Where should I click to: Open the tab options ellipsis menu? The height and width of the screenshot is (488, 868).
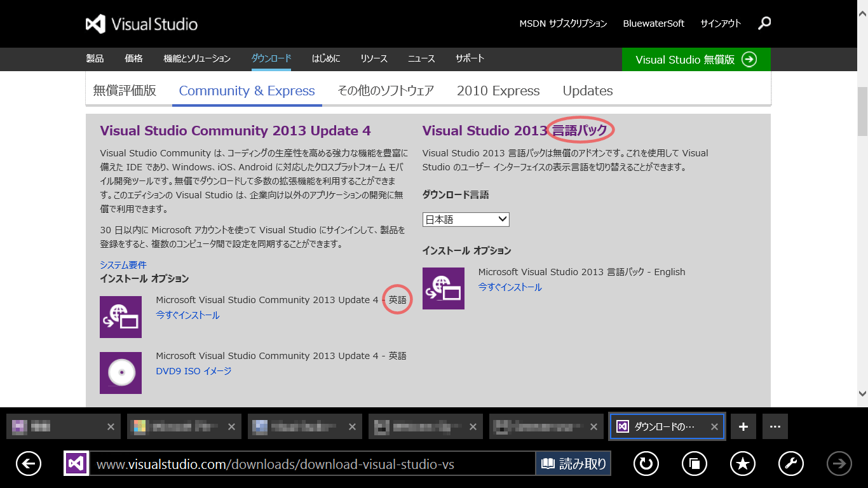point(775,426)
